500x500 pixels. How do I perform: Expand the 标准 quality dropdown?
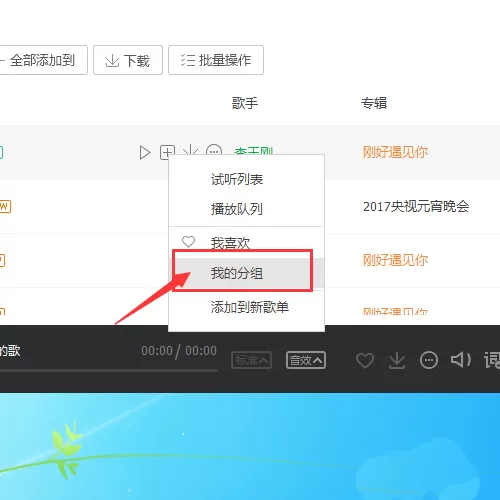pyautogui.click(x=252, y=360)
